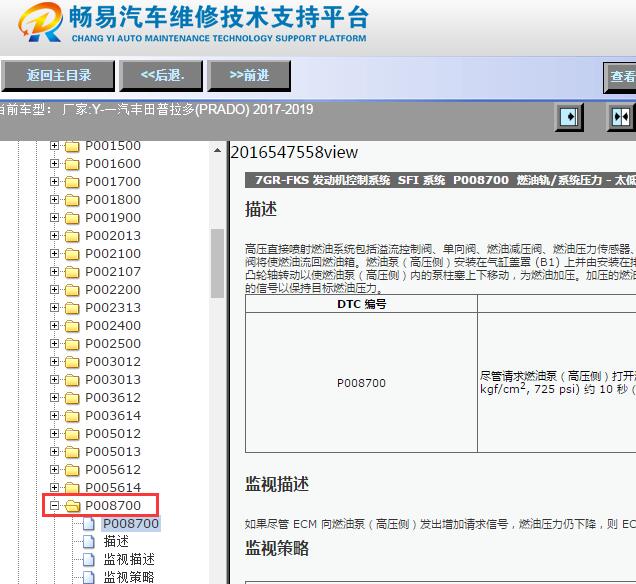Open the 描述 page in tree
636x584 pixels.
(116, 541)
